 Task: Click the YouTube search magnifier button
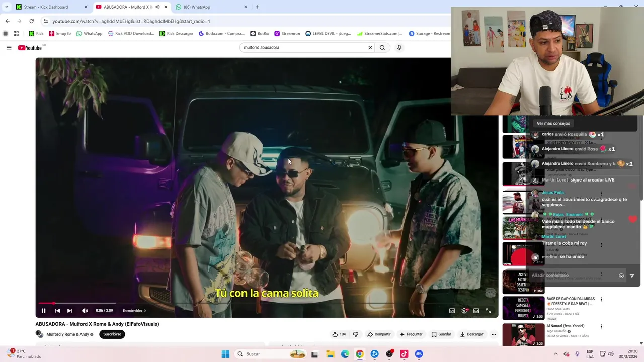tap(382, 47)
